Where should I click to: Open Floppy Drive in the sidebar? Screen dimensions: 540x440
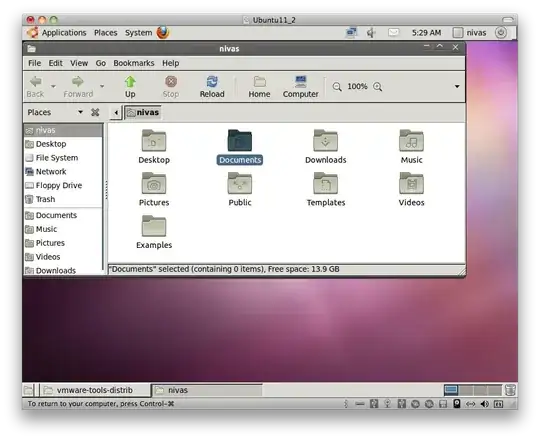(63, 185)
